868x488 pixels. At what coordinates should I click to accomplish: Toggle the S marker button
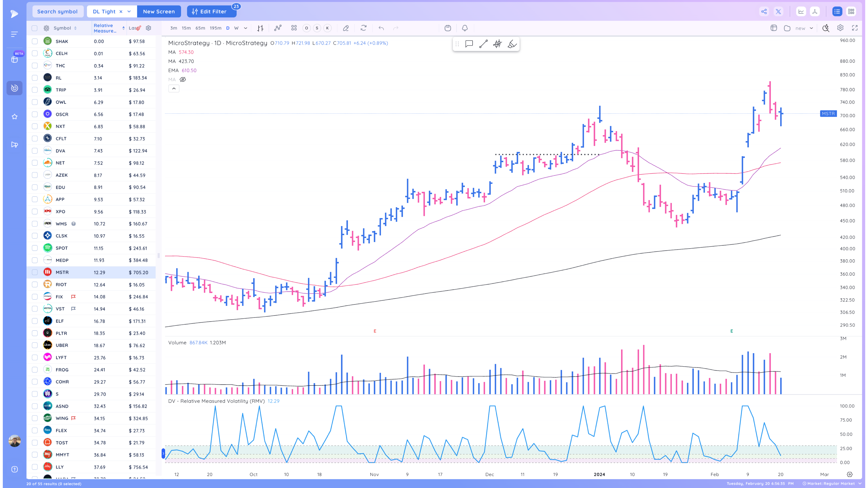[317, 28]
